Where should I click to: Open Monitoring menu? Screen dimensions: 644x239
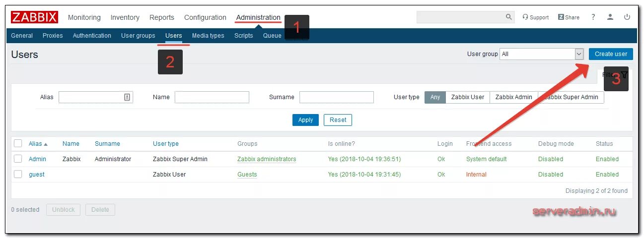coord(84,17)
